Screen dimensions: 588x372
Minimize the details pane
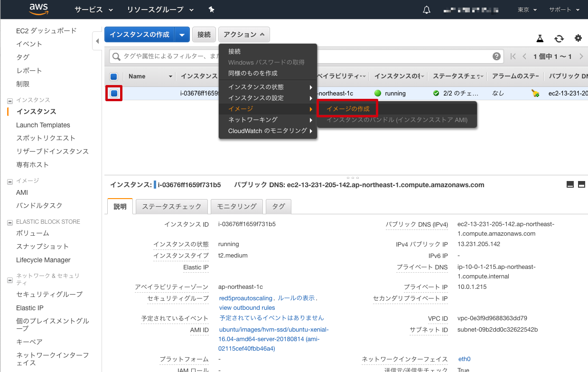[x=570, y=184]
